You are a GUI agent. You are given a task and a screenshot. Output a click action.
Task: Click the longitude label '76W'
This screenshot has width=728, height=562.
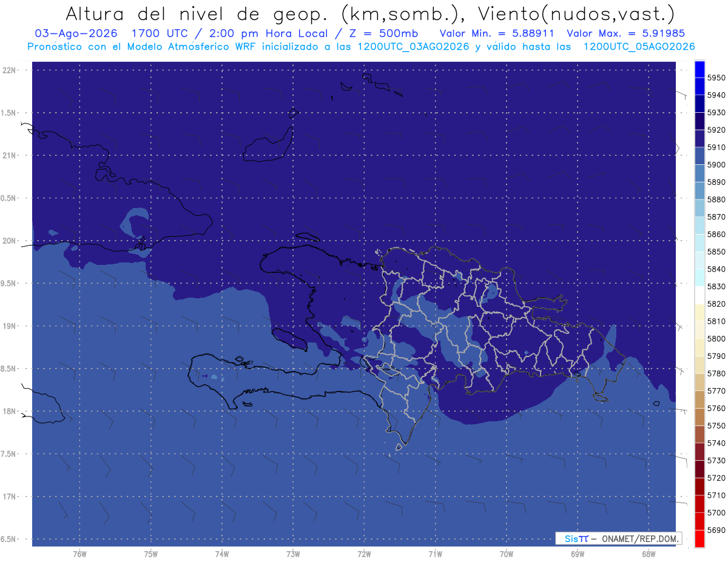[79, 554]
